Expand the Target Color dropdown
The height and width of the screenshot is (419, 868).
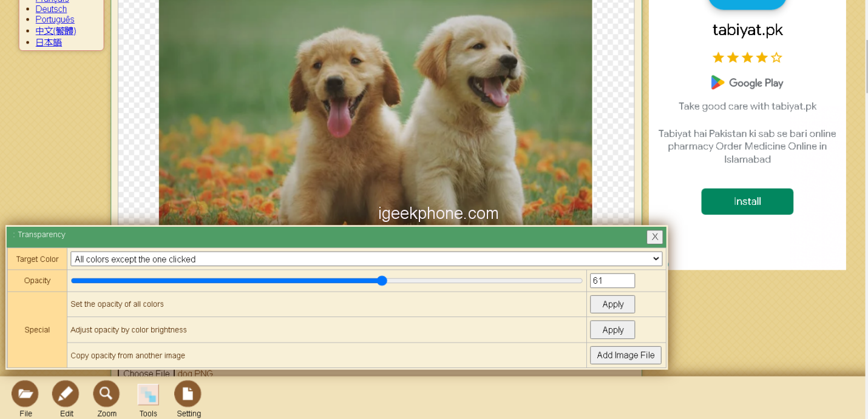(x=366, y=259)
